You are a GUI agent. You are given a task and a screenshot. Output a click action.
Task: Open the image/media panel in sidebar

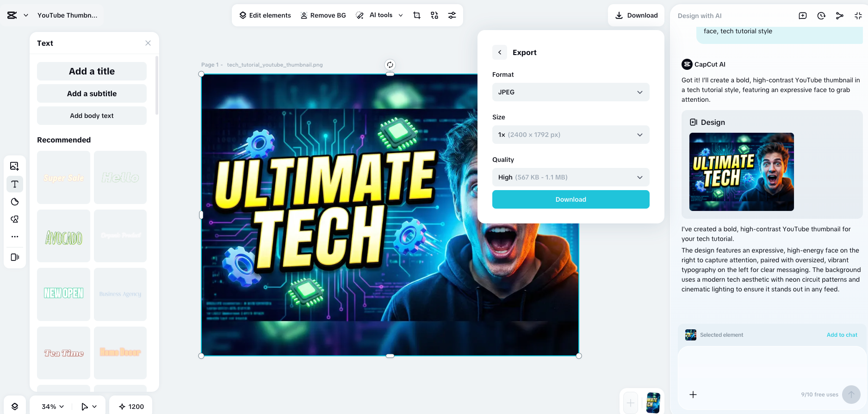tap(15, 166)
